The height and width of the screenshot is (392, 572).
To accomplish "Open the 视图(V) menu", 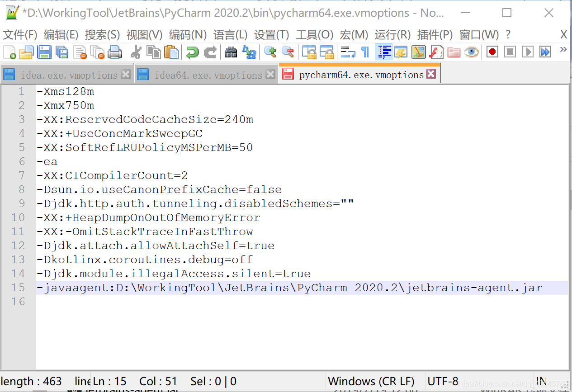I will click(145, 35).
